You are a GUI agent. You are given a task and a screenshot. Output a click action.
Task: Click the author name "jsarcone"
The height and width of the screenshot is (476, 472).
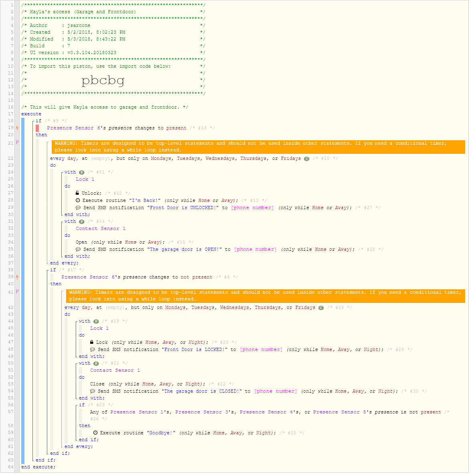pyautogui.click(x=79, y=26)
